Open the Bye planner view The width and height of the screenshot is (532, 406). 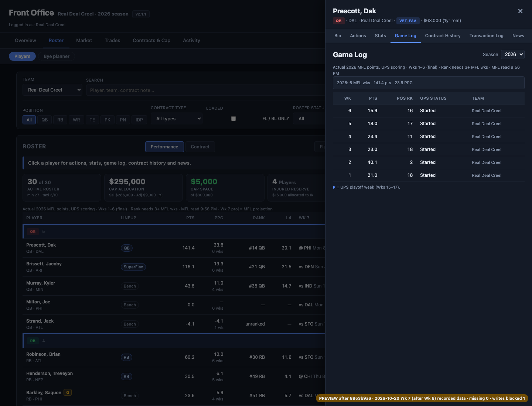coord(57,56)
